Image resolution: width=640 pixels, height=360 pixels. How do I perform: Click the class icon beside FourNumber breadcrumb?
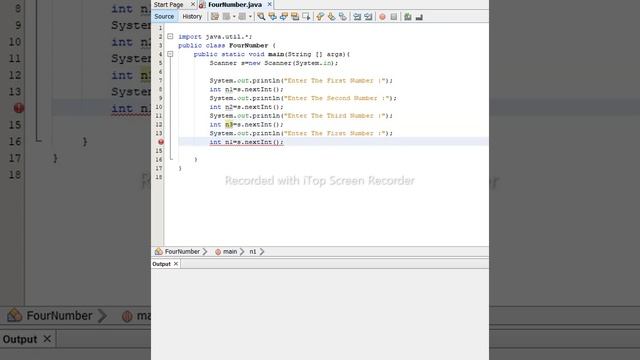(x=159, y=251)
